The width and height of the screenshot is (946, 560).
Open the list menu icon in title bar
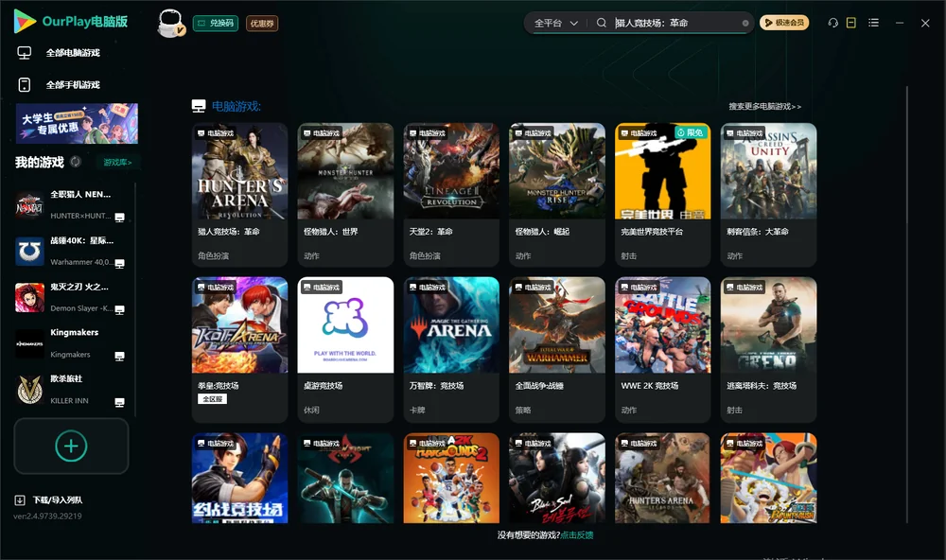873,23
